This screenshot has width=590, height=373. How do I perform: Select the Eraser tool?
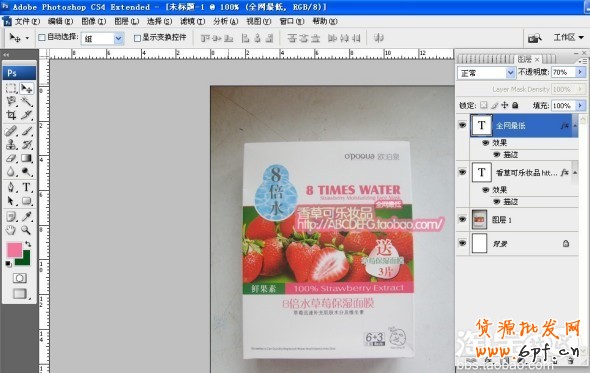tap(11, 158)
